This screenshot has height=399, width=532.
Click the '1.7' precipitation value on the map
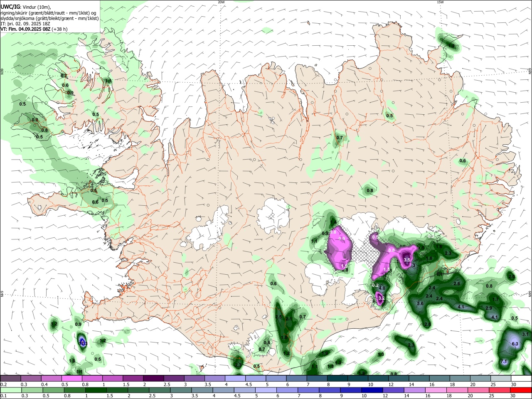coord(495,299)
